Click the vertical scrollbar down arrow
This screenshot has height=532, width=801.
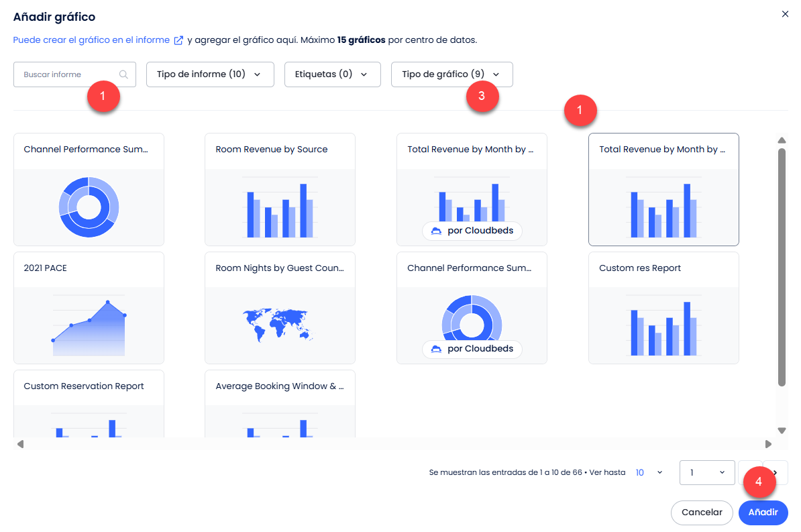782,431
